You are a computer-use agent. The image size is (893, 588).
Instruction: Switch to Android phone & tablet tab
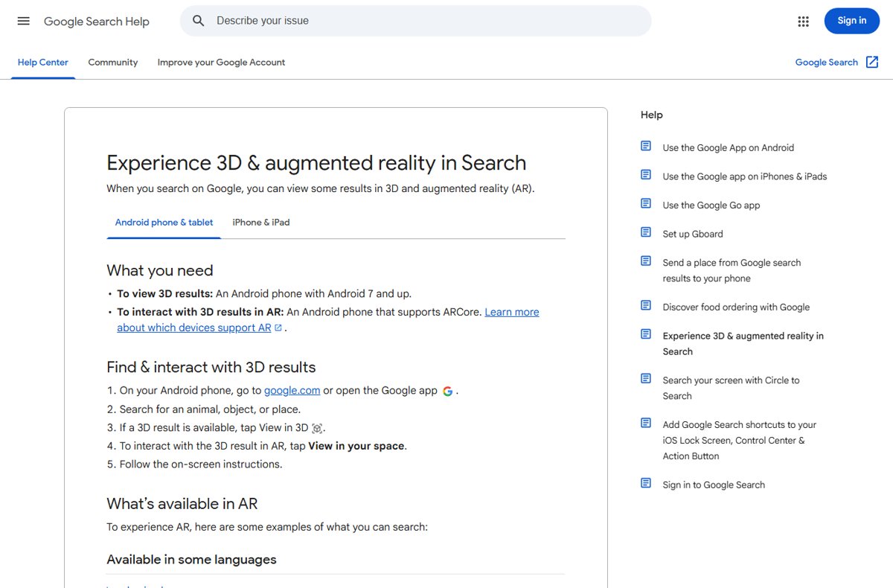tap(164, 223)
